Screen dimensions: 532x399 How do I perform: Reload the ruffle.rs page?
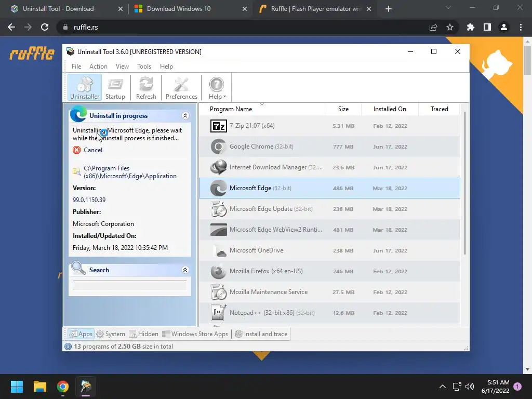point(45,27)
